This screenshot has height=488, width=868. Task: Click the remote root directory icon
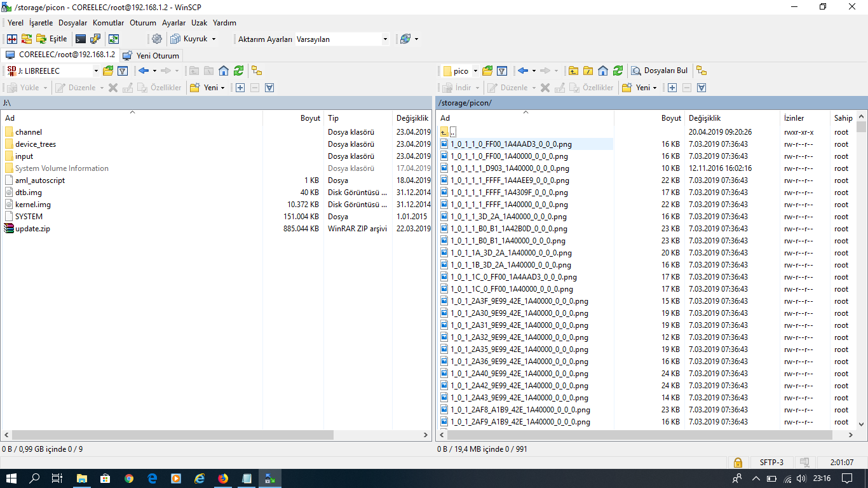pos(588,71)
